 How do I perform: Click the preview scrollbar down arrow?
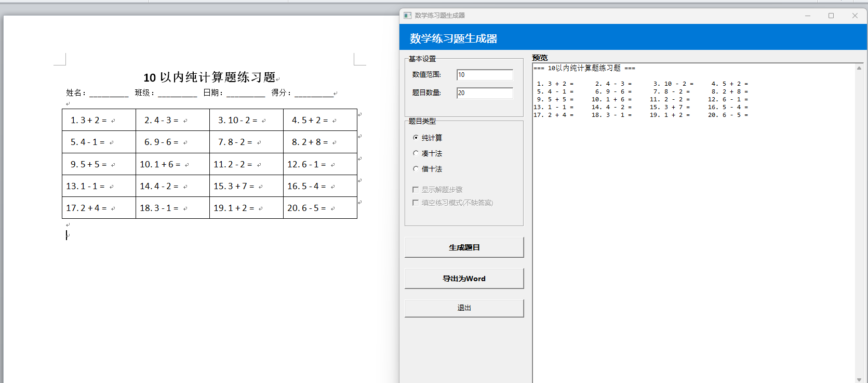pyautogui.click(x=859, y=379)
